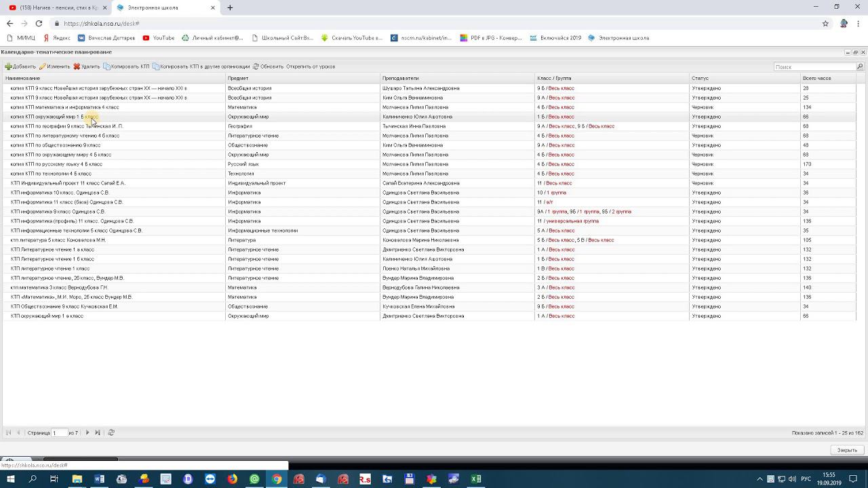Open the Скачать YouTube bookmark
Screen dimensions: 868x488
pos(352,38)
